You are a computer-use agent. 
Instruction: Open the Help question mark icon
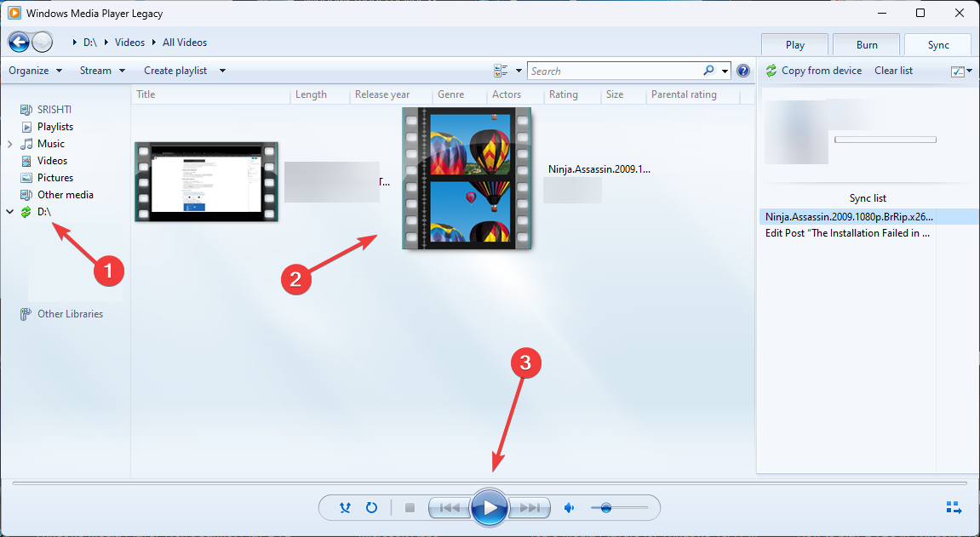coord(743,71)
